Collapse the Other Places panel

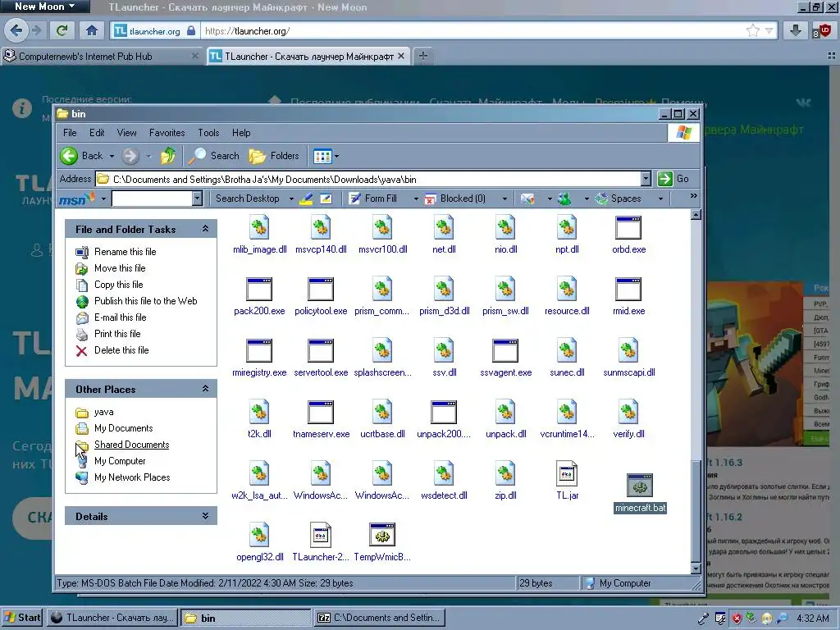point(205,388)
